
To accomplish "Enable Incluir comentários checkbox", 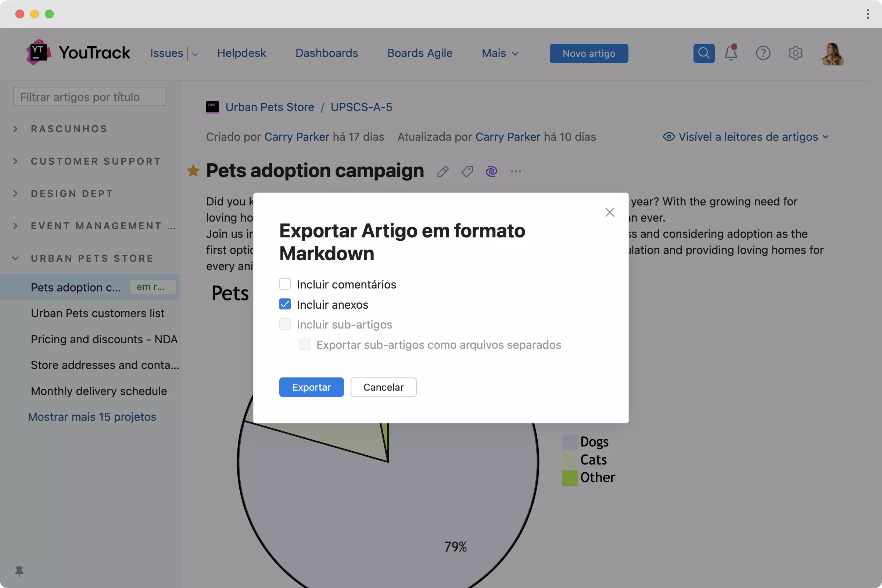I will [285, 284].
